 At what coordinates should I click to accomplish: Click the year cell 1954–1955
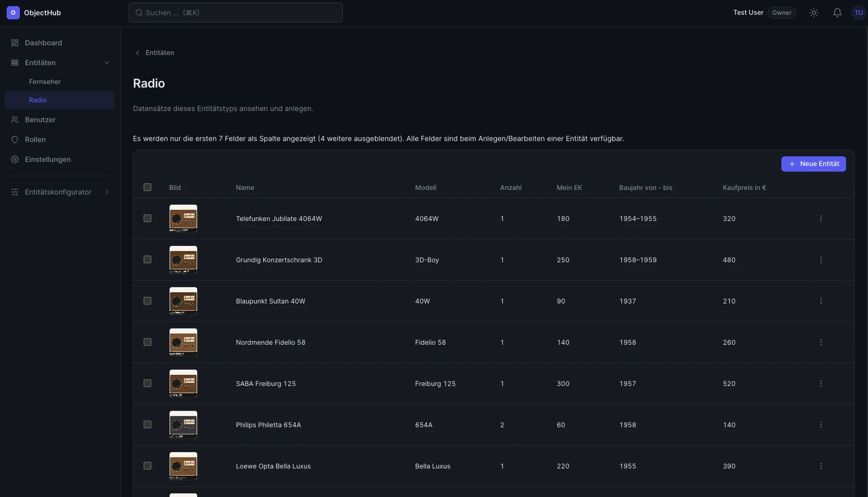(638, 219)
